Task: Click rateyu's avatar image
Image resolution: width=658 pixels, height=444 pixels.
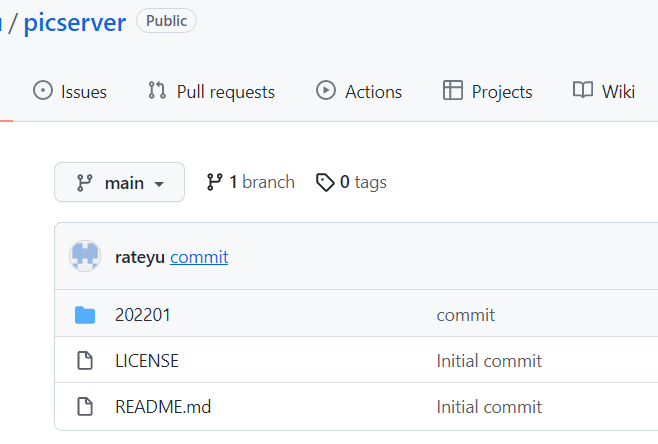Action: [x=85, y=256]
